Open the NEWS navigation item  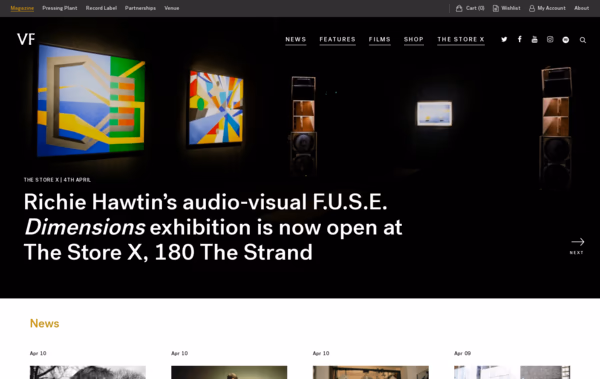[x=296, y=39]
